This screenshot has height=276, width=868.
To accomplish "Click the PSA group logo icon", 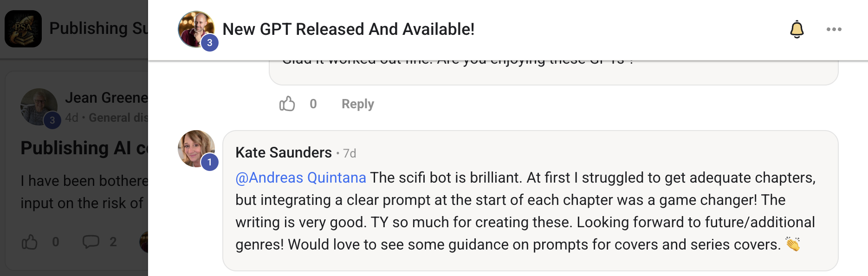I will 23,29.
